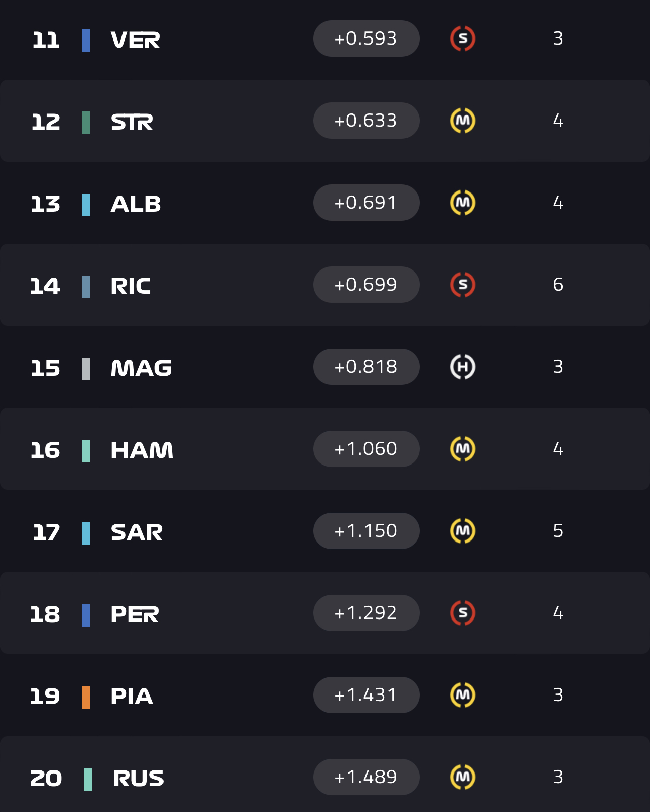650x812 pixels.
Task: Click the soft tyre icon for RIC
Action: coord(462,285)
